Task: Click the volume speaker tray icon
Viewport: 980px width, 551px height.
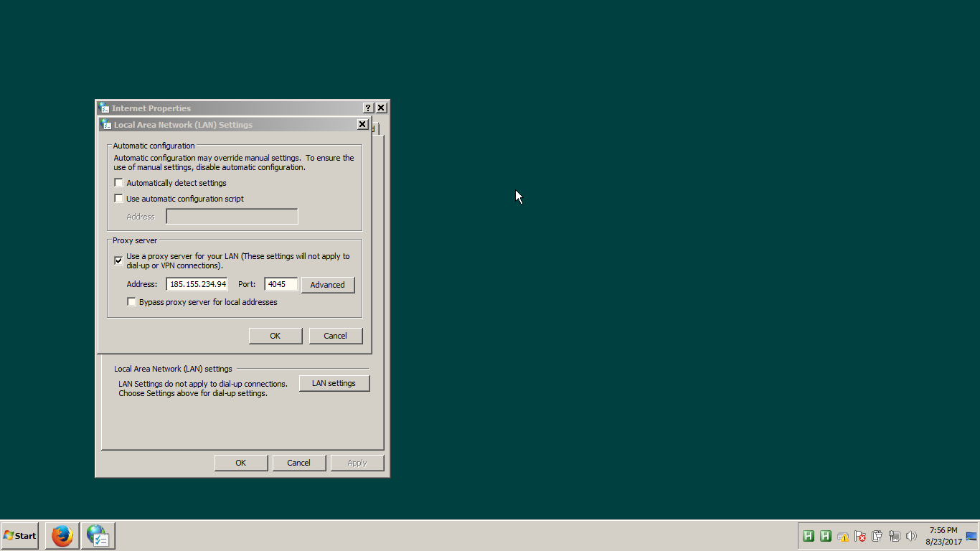Action: (x=912, y=536)
